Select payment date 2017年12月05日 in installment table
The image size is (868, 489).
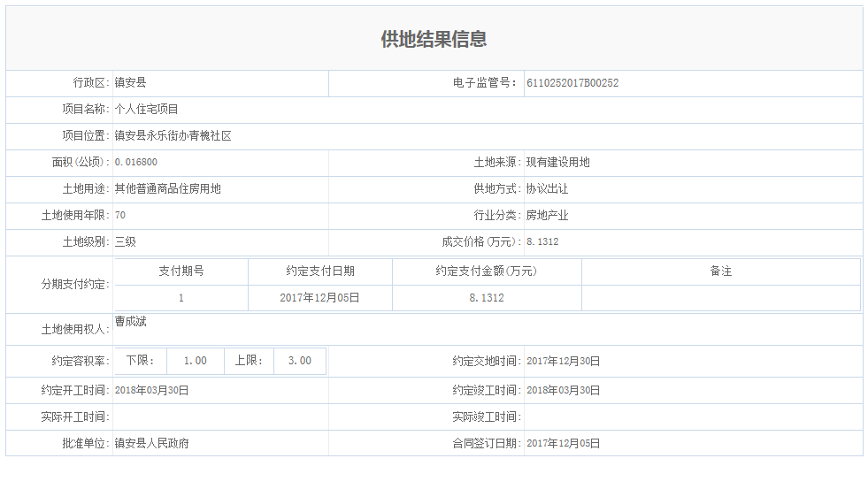point(320,298)
